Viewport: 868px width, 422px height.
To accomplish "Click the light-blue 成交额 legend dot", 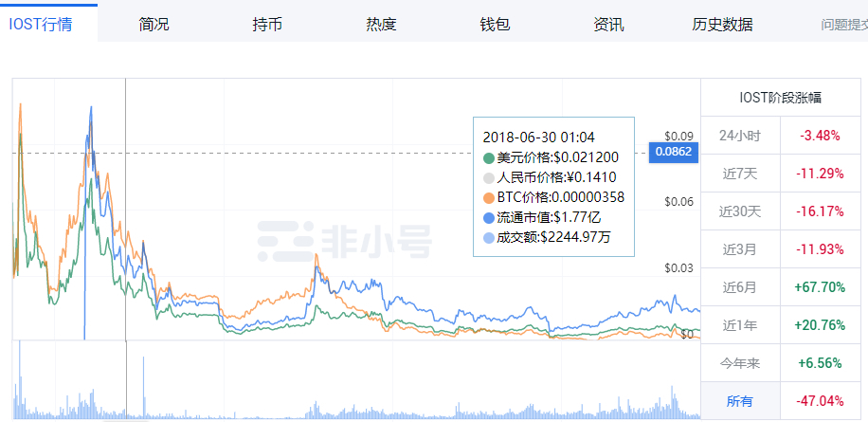I will tap(489, 237).
